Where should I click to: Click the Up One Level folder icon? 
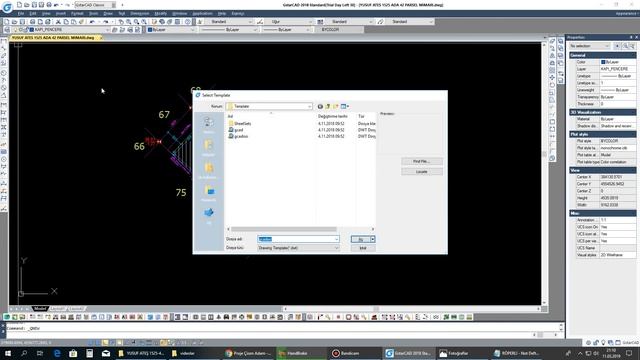tap(328, 107)
